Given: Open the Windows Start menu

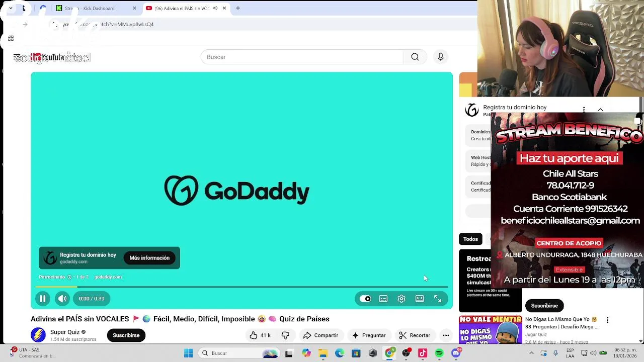Looking at the screenshot, I should [x=188, y=353].
